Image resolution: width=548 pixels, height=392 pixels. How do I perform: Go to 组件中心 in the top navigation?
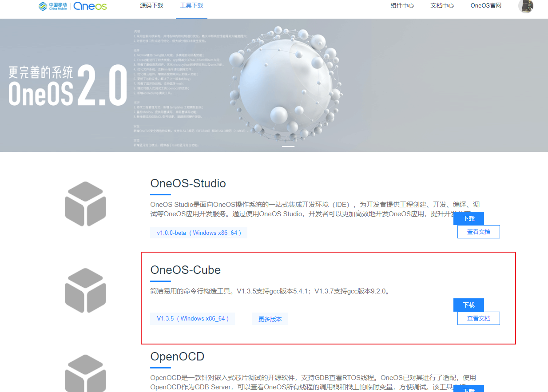coord(402,6)
